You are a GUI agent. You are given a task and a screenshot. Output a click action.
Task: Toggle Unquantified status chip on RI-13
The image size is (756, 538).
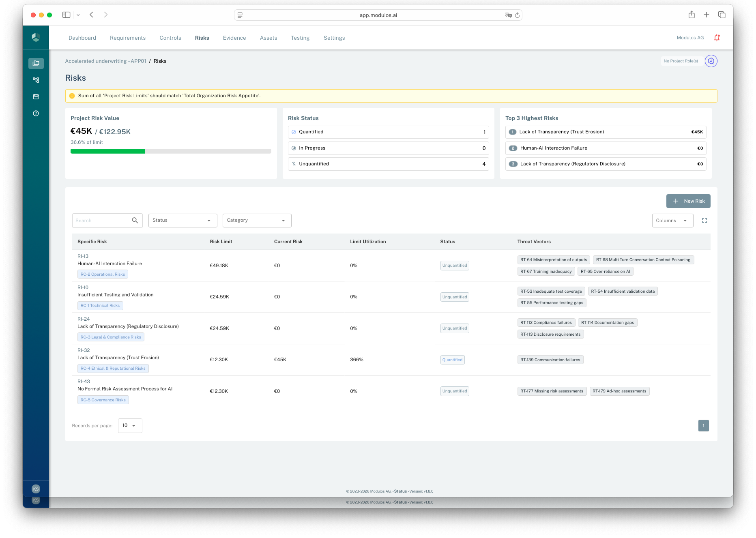tap(454, 265)
